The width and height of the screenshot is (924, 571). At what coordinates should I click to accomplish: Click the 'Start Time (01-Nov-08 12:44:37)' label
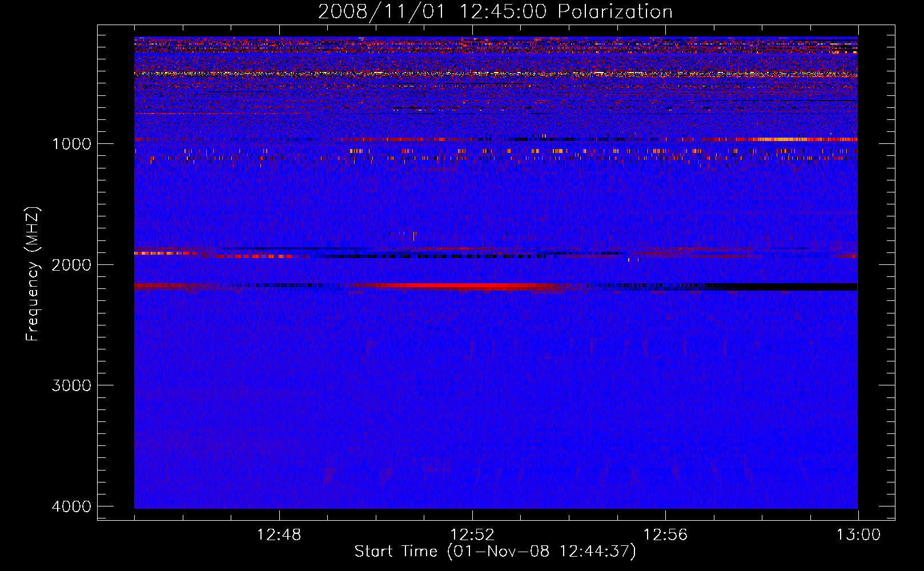point(495,552)
